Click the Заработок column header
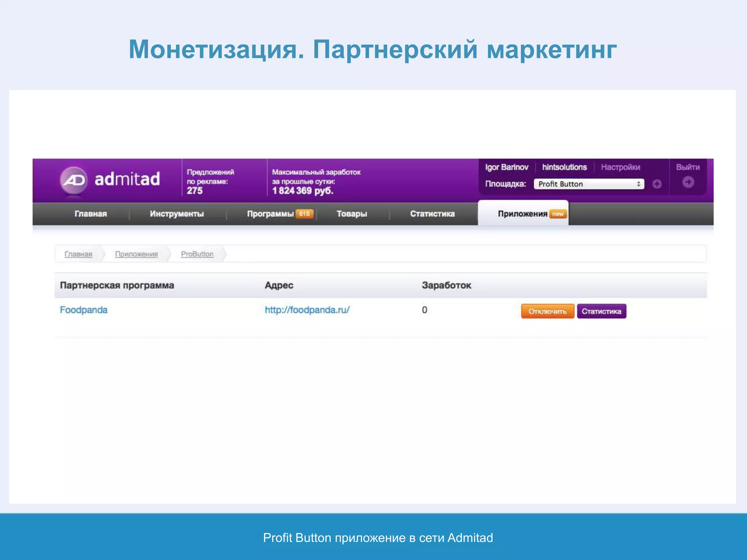The width and height of the screenshot is (747, 560). click(446, 285)
